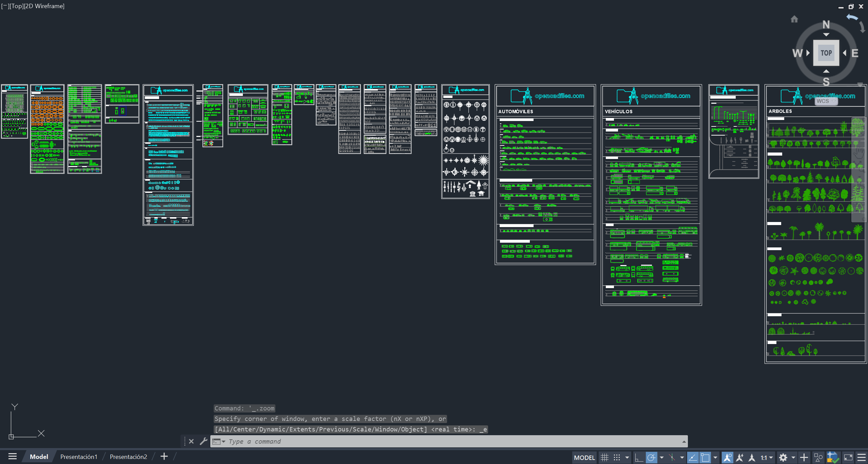This screenshot has width=868, height=464.
Task: Click the ViewCube home icon
Action: 794,19
